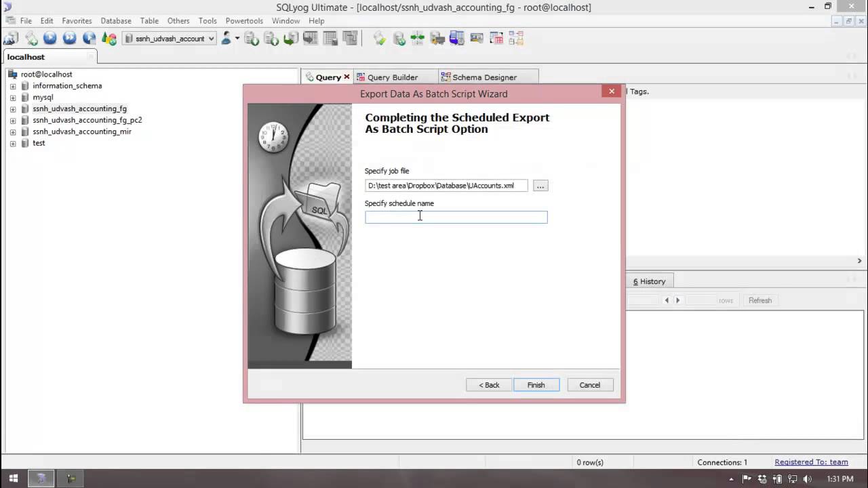Click the second app icon on the taskbar
The height and width of the screenshot is (488, 868).
coord(71,479)
